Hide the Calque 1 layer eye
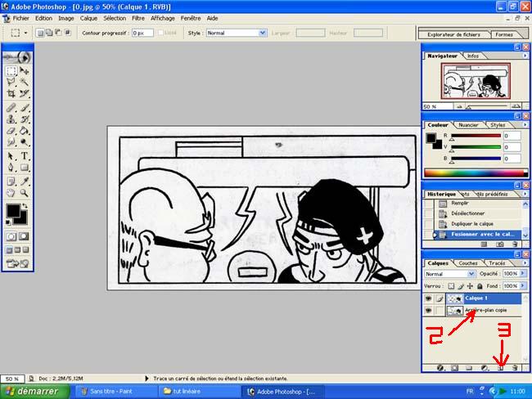Image resolution: width=532 pixels, height=399 pixels. point(429,298)
